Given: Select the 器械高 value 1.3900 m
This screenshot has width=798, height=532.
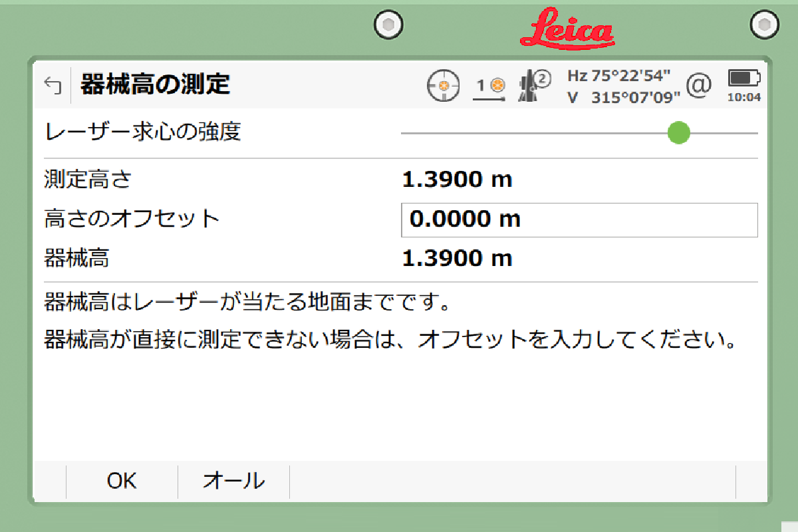Looking at the screenshot, I should [458, 259].
